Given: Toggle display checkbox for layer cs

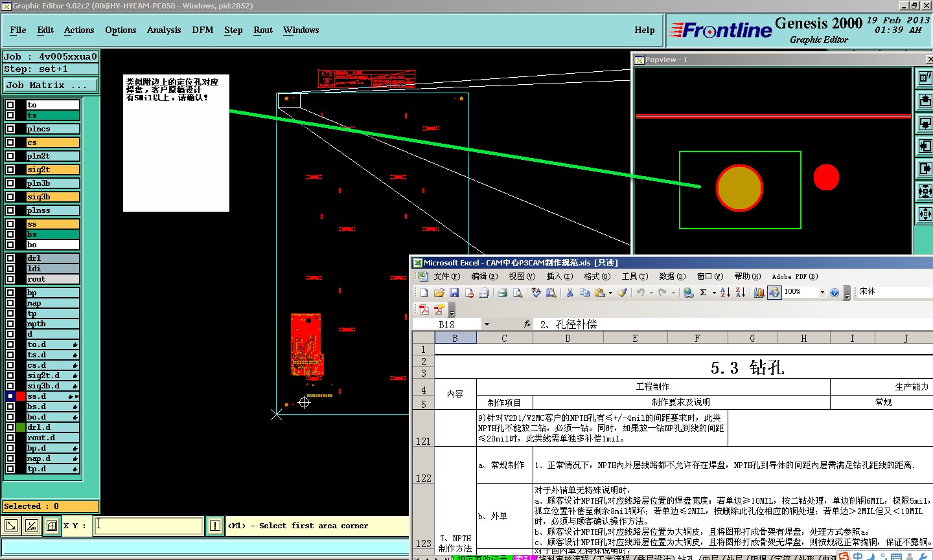Looking at the screenshot, I should click(10, 142).
